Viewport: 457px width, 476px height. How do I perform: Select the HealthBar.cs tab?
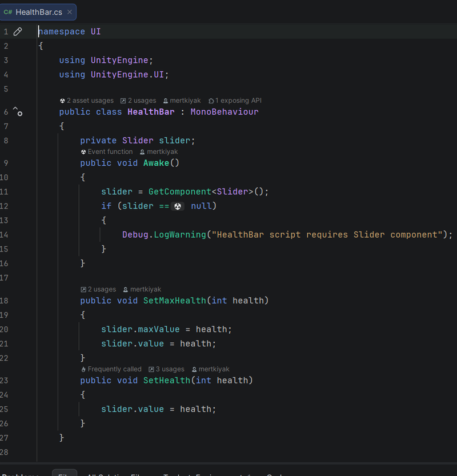(38, 12)
